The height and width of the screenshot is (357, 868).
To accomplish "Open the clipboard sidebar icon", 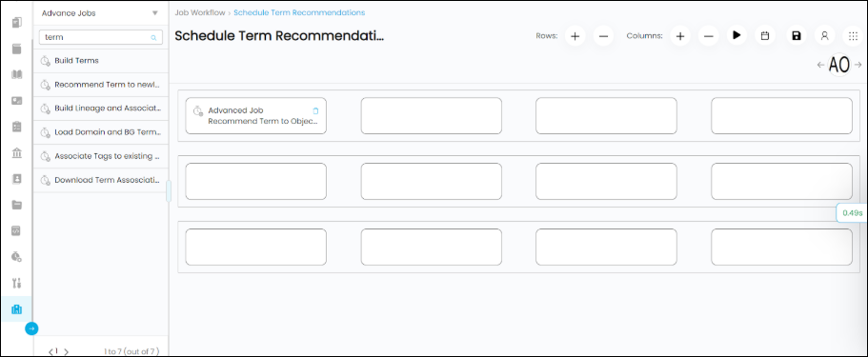I will coord(16,127).
